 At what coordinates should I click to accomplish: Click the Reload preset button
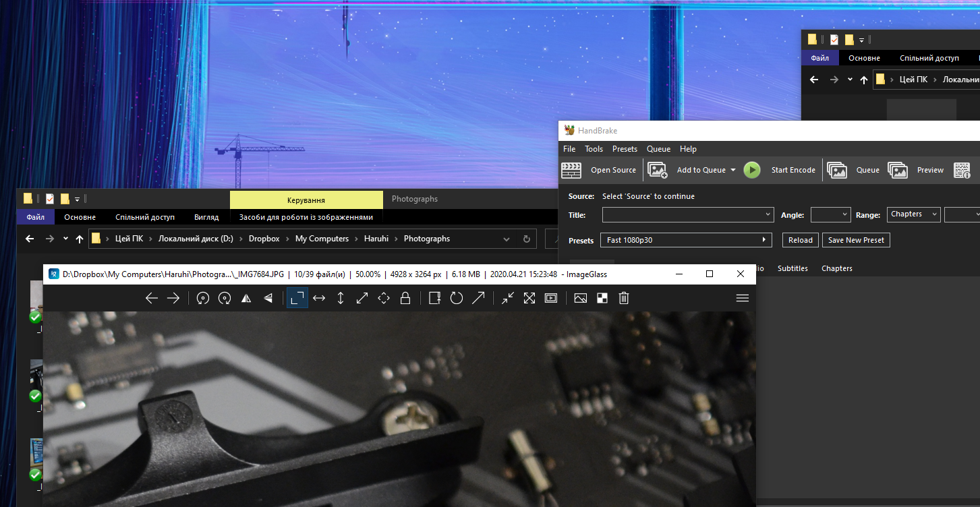(801, 240)
